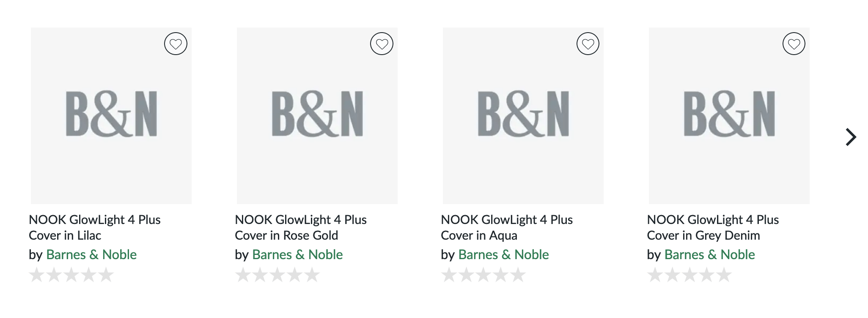Open the Lilac cover product thumbnail

tap(111, 116)
